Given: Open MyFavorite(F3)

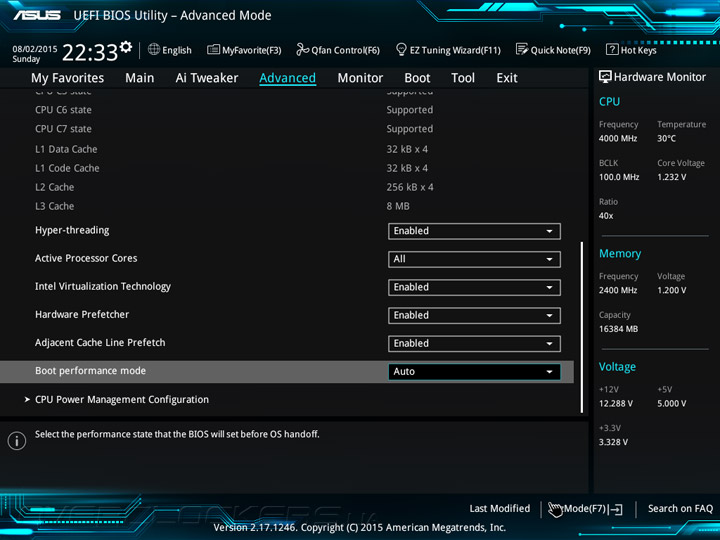Looking at the screenshot, I should (244, 50).
